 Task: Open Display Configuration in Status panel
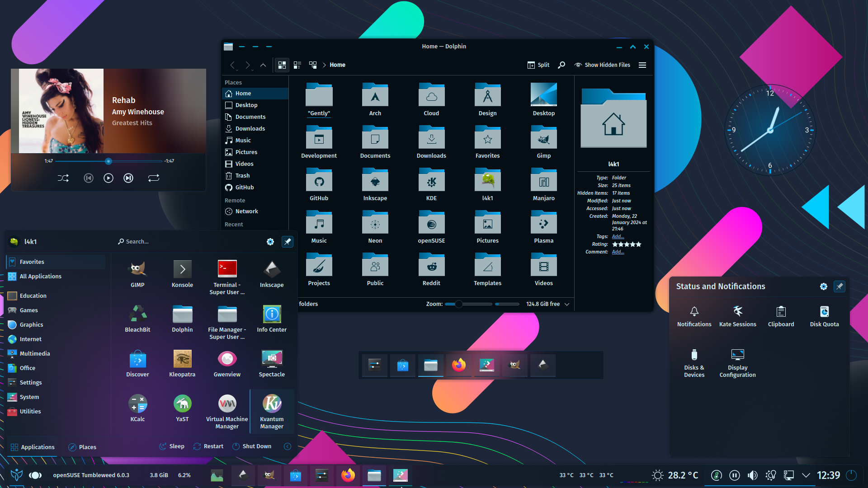[x=737, y=363]
